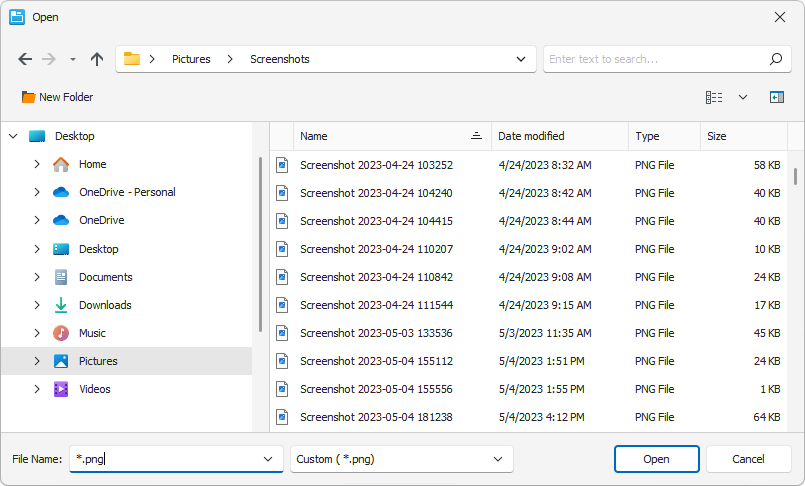Viewport: 805px width, 486px height.
Task: Click the Open button
Action: click(656, 459)
